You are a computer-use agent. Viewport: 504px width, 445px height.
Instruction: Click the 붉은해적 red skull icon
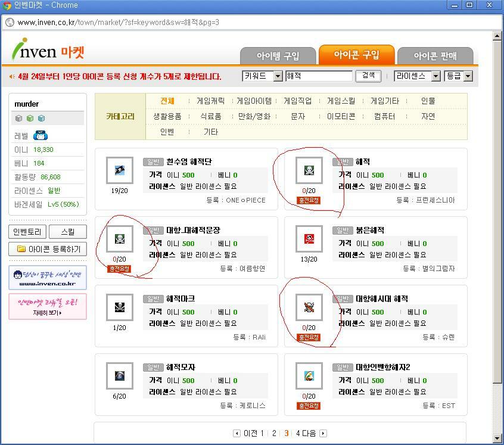point(309,239)
